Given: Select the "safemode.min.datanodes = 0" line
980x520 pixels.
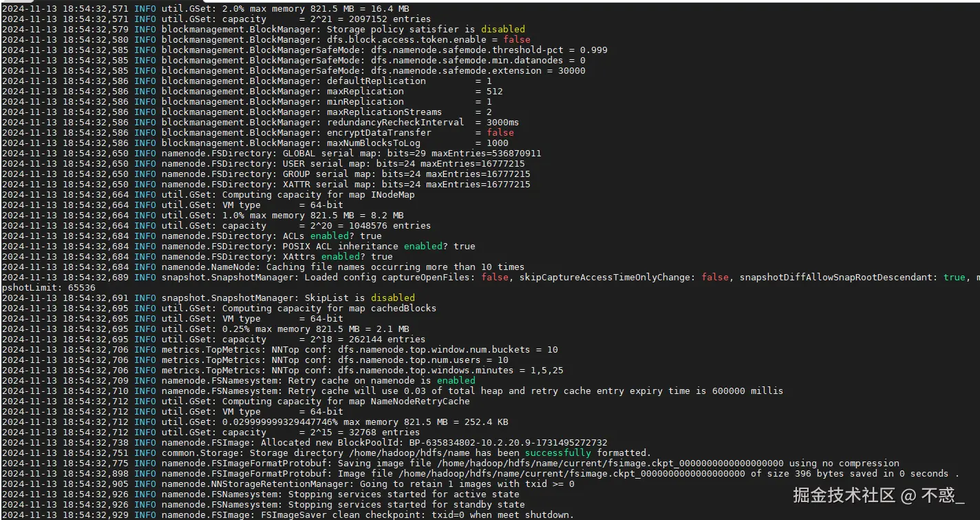Looking at the screenshot, I should [293, 61].
